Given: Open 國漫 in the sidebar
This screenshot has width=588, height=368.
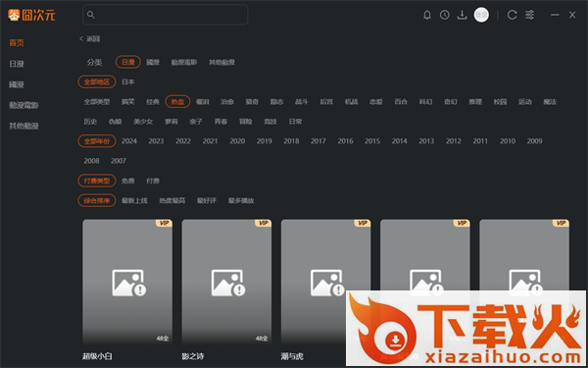Looking at the screenshot, I should (x=17, y=84).
